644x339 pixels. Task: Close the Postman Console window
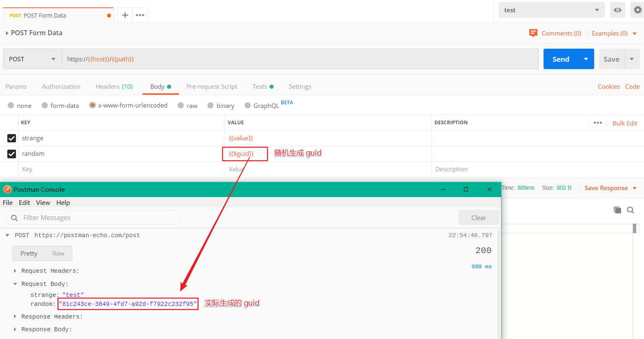490,189
